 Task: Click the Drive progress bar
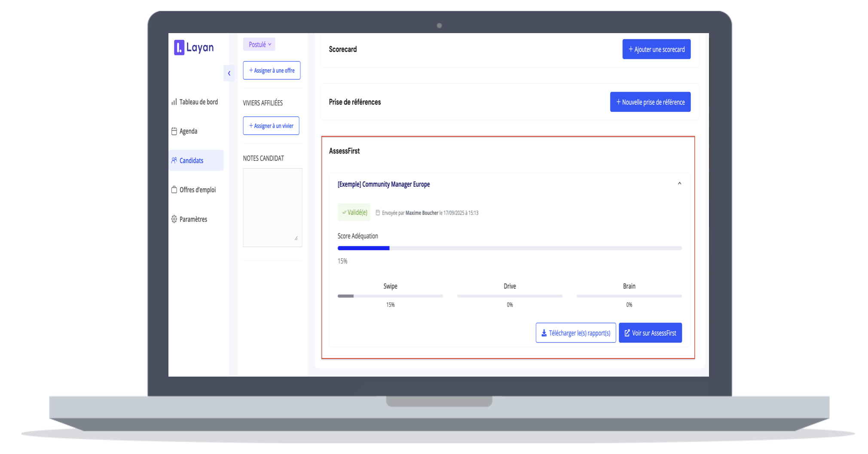(x=510, y=296)
